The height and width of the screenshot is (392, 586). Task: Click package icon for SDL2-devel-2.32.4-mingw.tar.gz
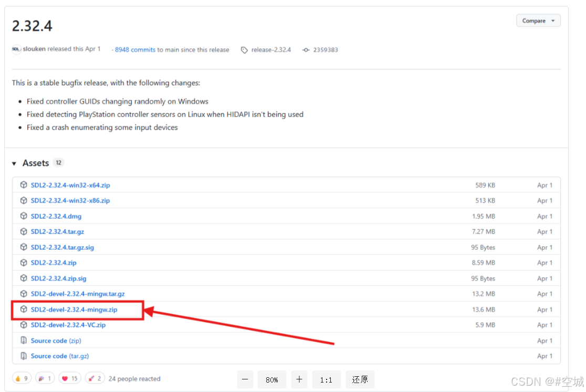(24, 294)
